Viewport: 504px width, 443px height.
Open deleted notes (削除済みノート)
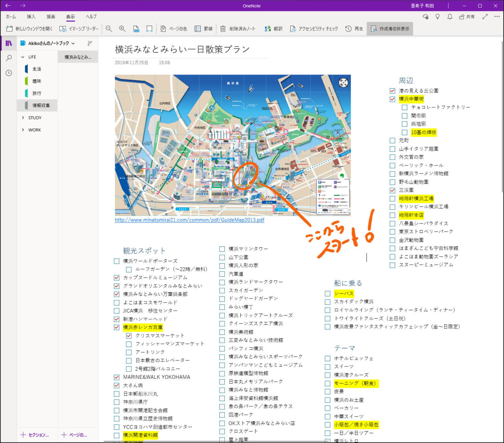[x=238, y=29]
